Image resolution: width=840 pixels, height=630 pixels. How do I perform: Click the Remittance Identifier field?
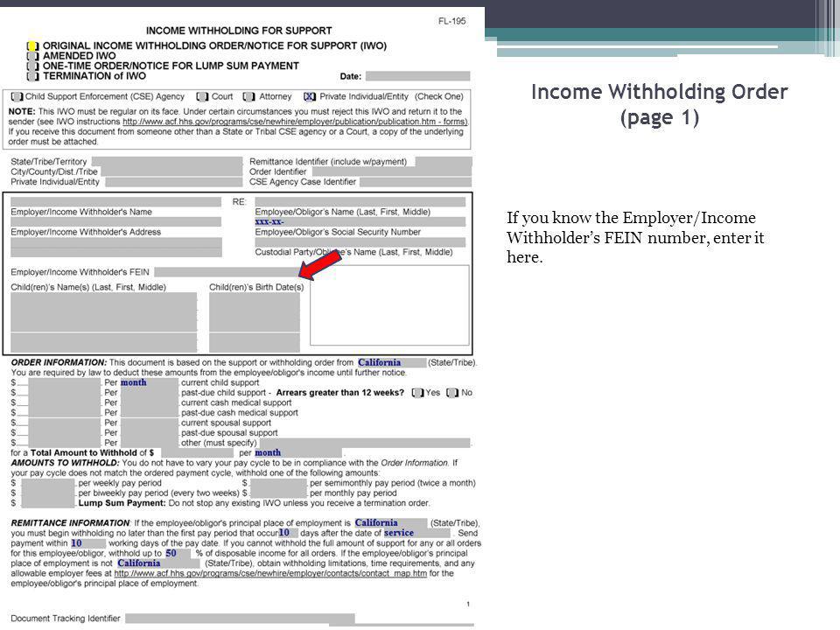point(444,161)
